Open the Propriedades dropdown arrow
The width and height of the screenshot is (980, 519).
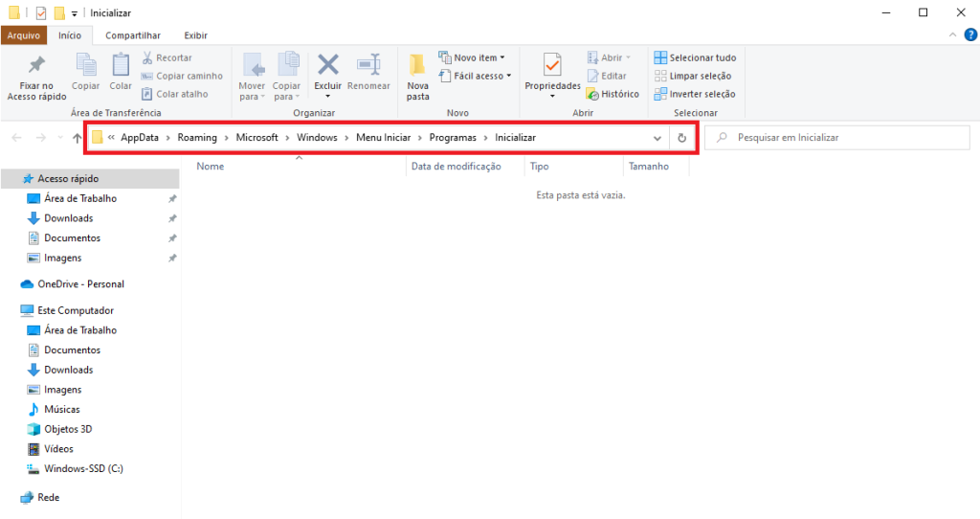(552, 97)
